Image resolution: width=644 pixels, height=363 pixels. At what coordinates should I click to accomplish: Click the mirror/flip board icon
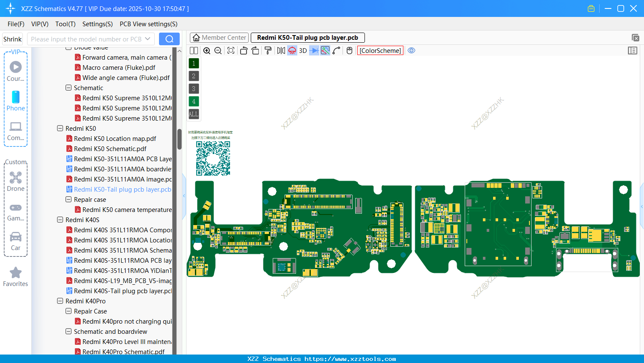point(281,51)
